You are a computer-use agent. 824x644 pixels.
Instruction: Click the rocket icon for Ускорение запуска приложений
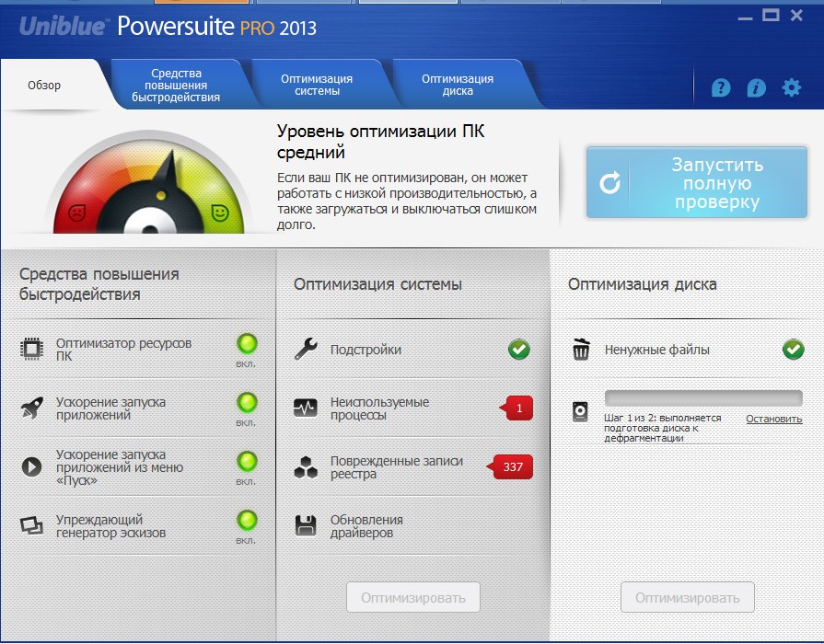31,408
